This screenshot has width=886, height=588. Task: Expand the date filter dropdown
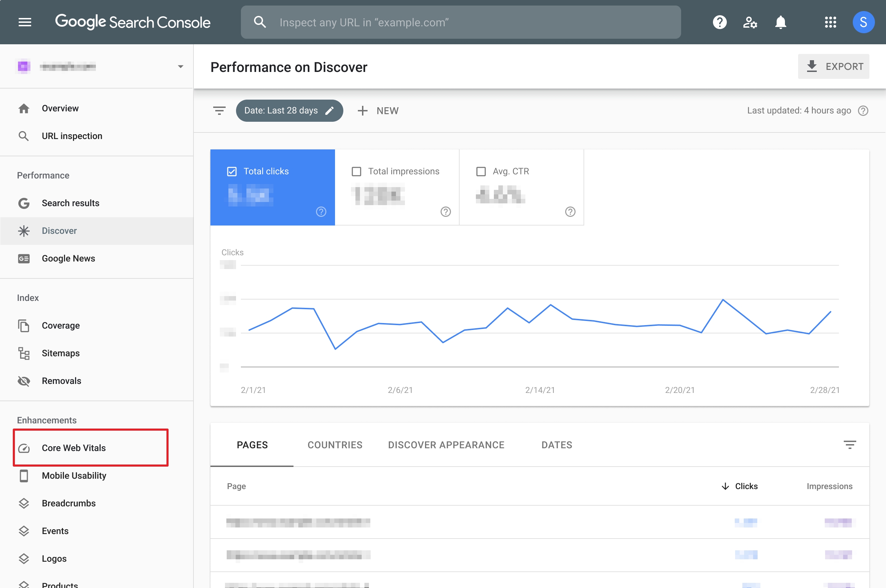[x=289, y=110]
